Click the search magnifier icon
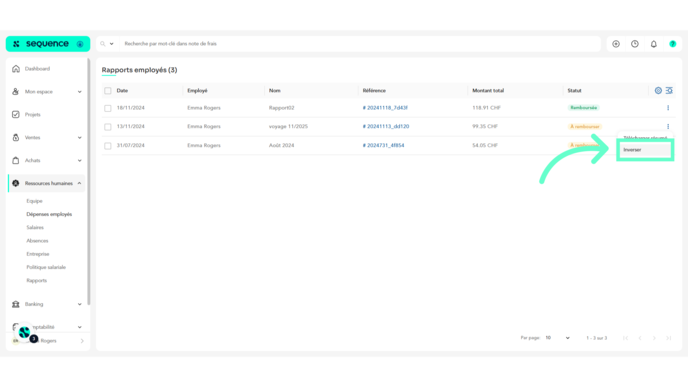Viewport: 688px width, 387px height. pyautogui.click(x=103, y=44)
